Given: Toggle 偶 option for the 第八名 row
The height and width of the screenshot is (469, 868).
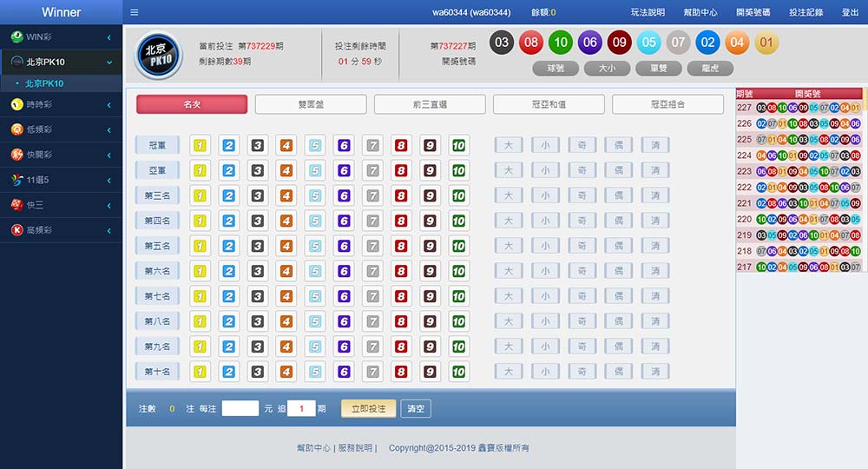Looking at the screenshot, I should click(619, 321).
